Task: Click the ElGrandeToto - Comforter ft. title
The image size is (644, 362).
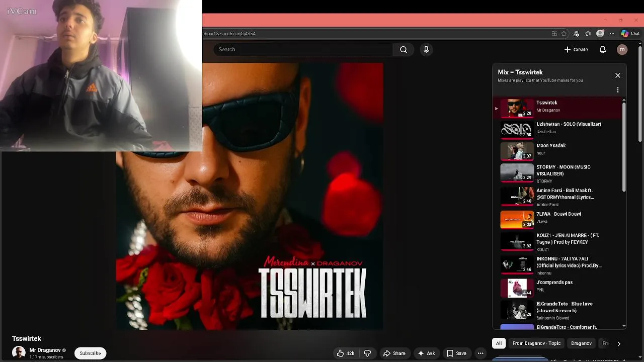Action: (x=567, y=327)
